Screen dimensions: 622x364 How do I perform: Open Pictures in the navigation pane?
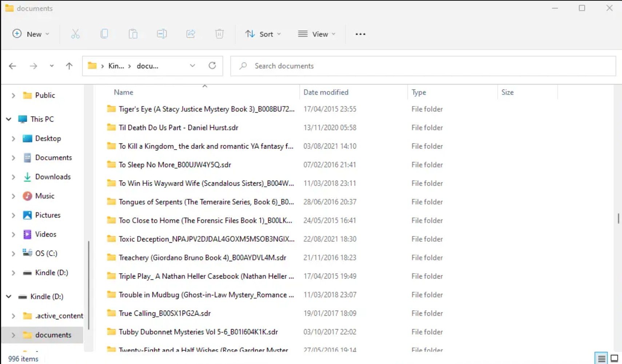click(x=48, y=215)
